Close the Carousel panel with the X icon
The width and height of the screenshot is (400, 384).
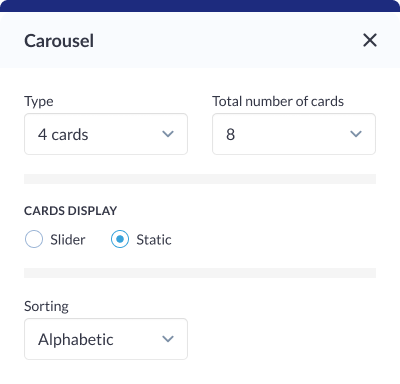[x=370, y=40]
